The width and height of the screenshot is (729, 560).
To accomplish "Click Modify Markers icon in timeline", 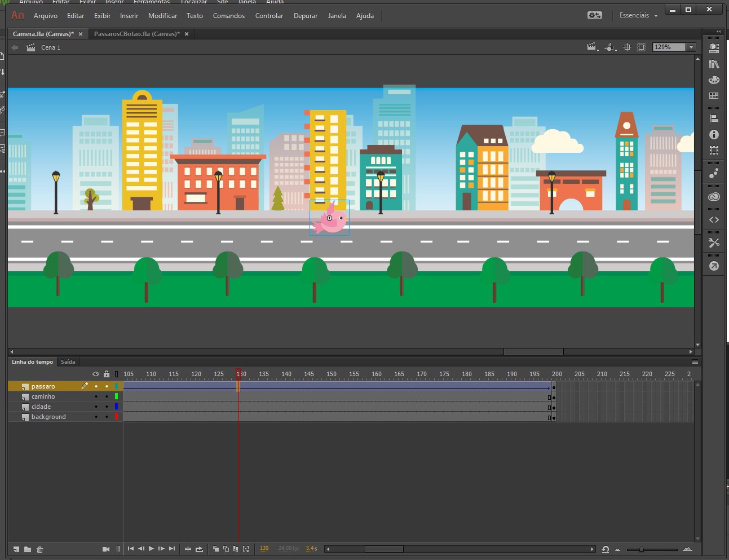I will pyautogui.click(x=246, y=549).
